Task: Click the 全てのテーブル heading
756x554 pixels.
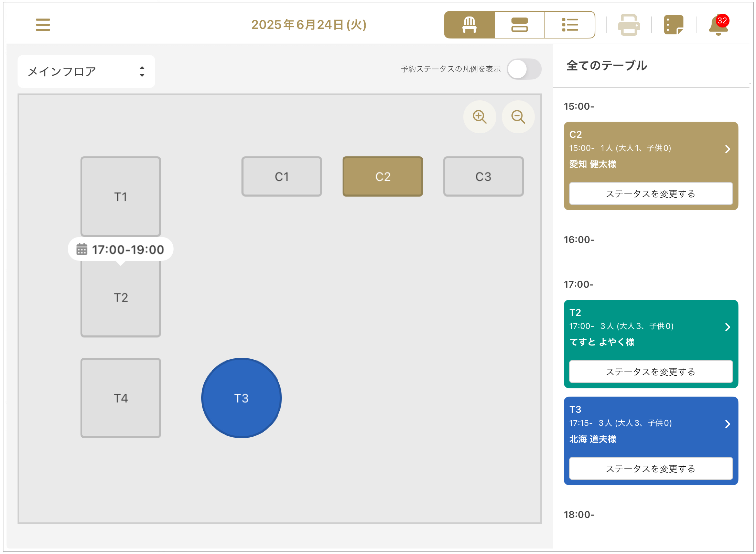Action: [607, 66]
